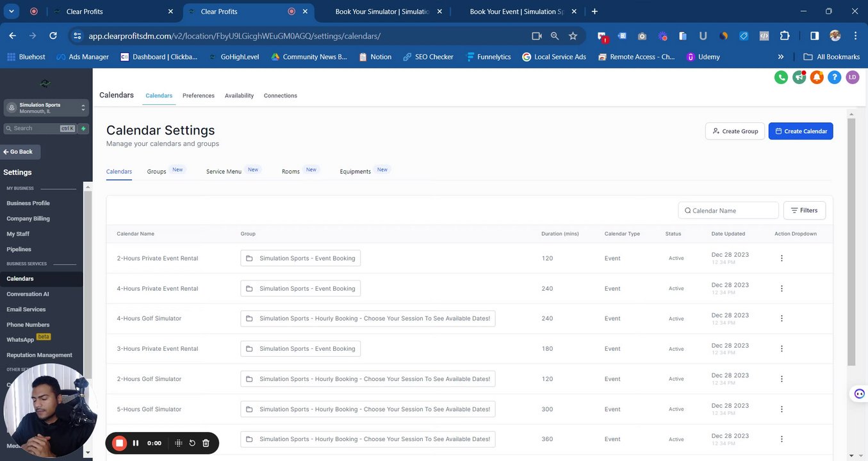Click the green lightning quick action icon

click(83, 129)
